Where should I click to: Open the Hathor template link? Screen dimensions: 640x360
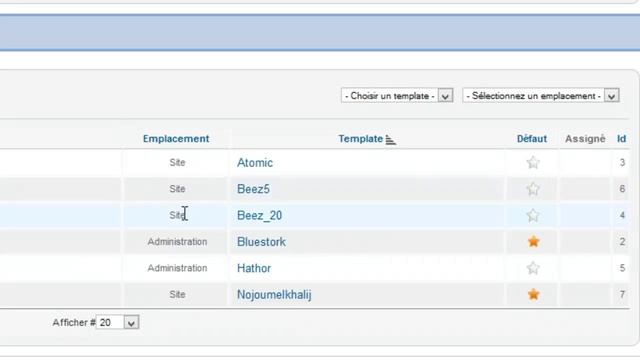pos(254,268)
